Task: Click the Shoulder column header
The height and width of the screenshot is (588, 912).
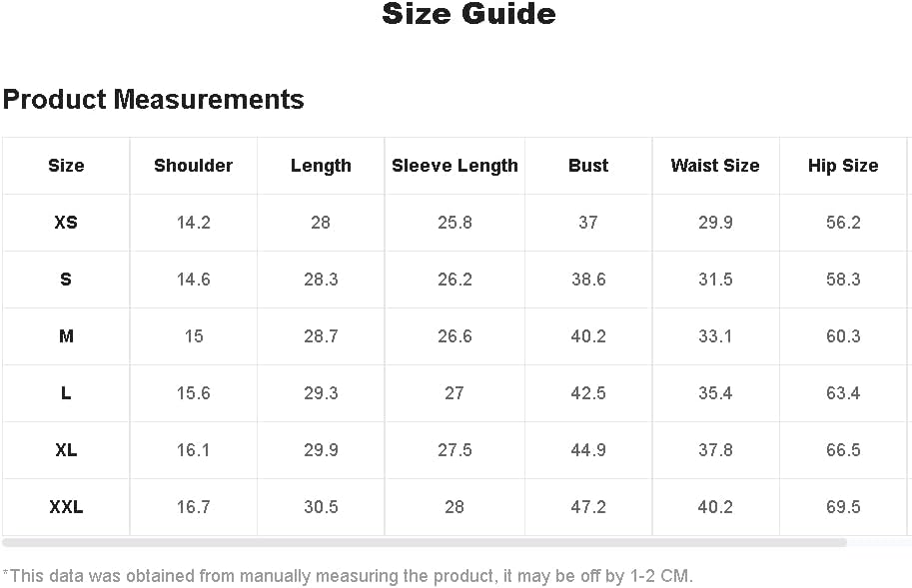Action: (193, 166)
